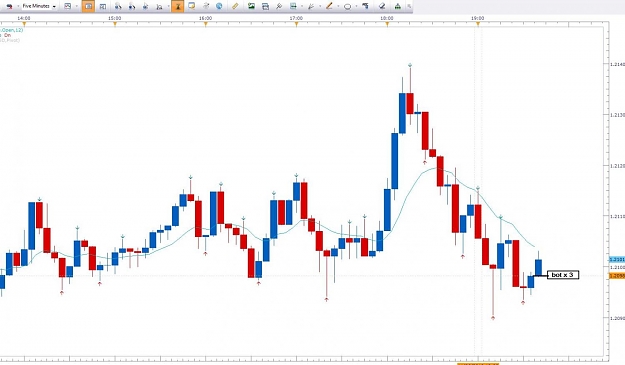The width and height of the screenshot is (625, 365).
Task: Toggle the orange-highlighted hourglass-like toolbar button
Action: tap(178, 6)
